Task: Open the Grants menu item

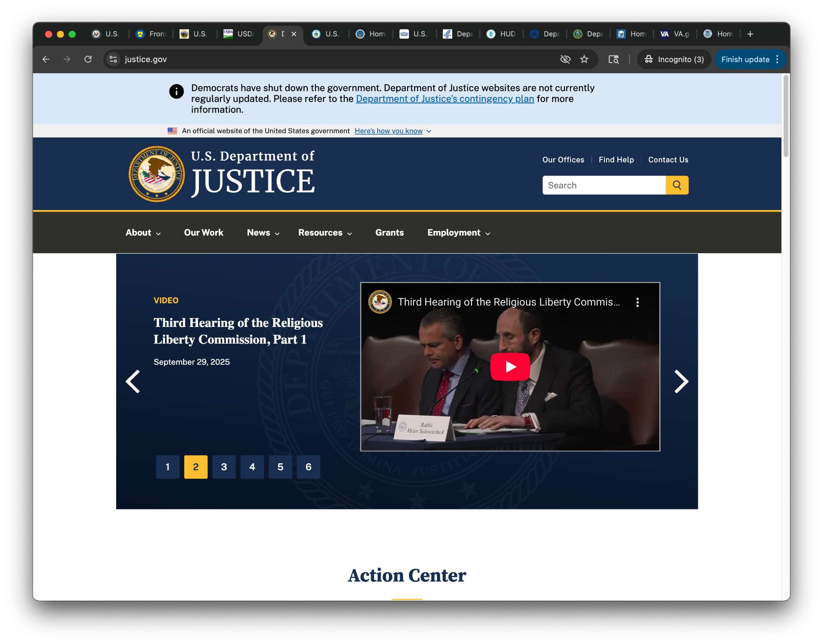Action: pos(389,233)
